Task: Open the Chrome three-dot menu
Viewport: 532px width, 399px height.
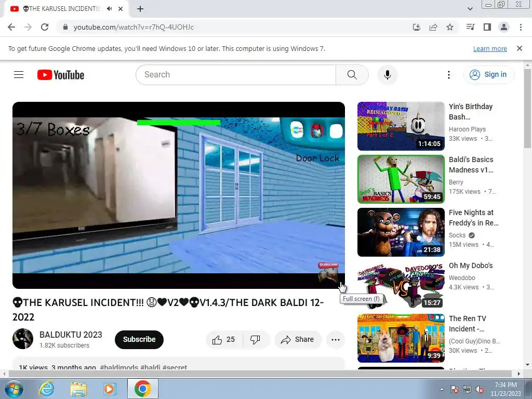Action: [521, 27]
